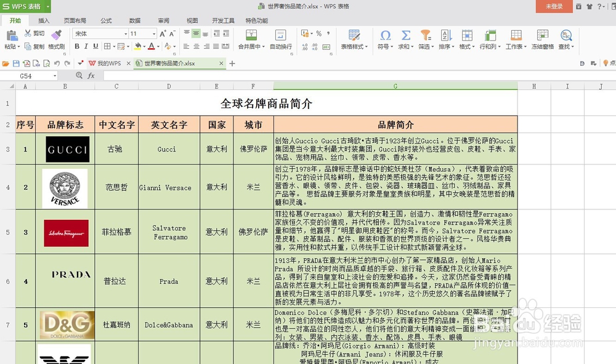616x364 pixels.
Task: Apply percent style (%) format
Action: tap(319, 33)
